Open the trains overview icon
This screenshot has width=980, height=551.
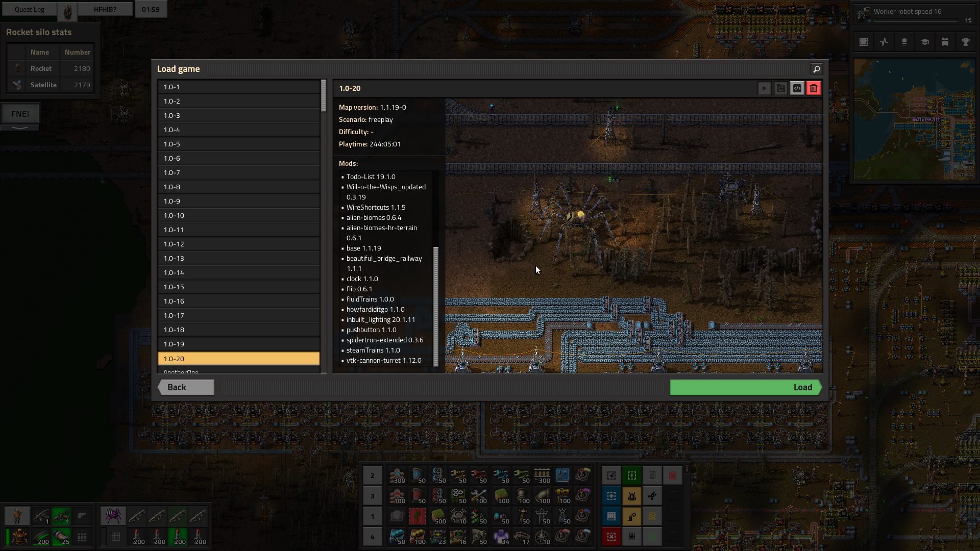[945, 42]
